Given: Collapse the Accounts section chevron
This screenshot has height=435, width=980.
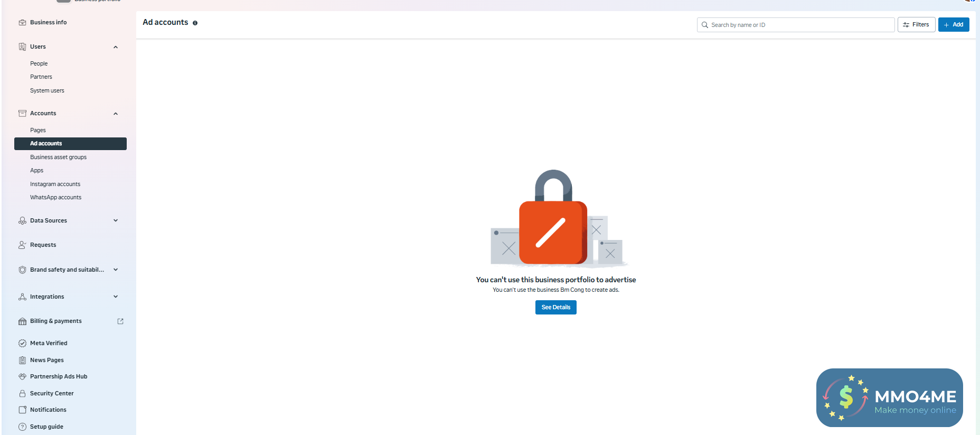Looking at the screenshot, I should (x=116, y=114).
